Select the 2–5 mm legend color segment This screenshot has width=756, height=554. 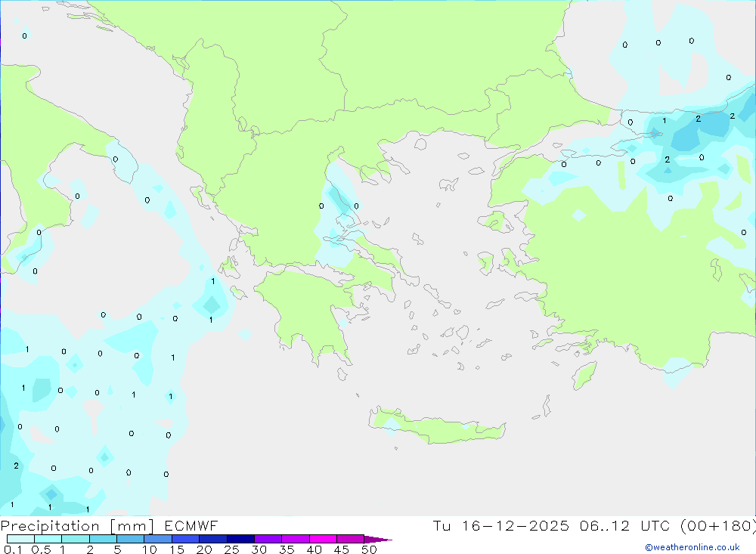coord(103,539)
